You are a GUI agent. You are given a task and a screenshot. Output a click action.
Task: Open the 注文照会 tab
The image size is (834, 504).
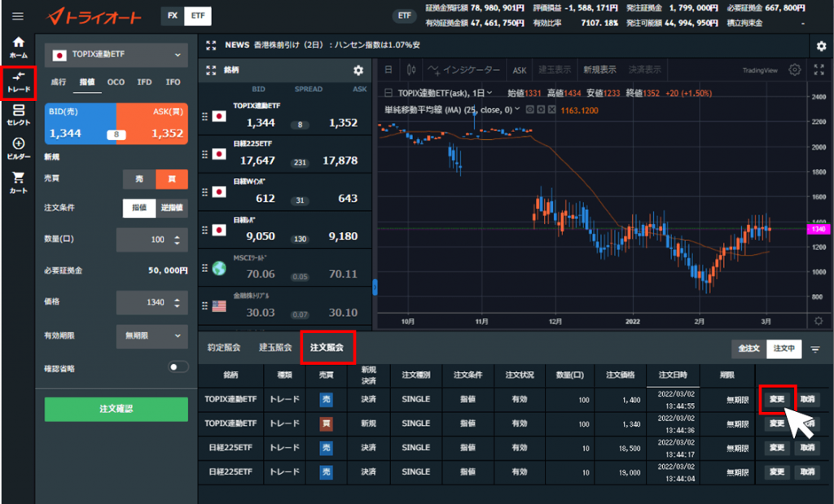coord(327,348)
